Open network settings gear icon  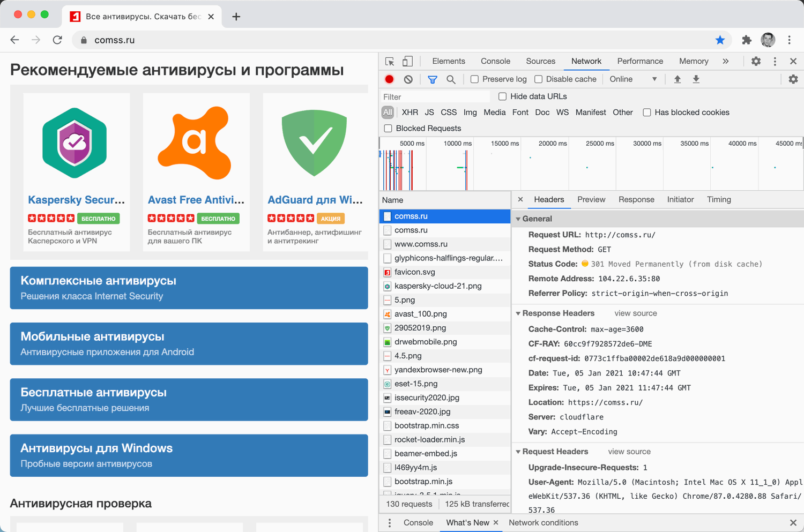(793, 79)
